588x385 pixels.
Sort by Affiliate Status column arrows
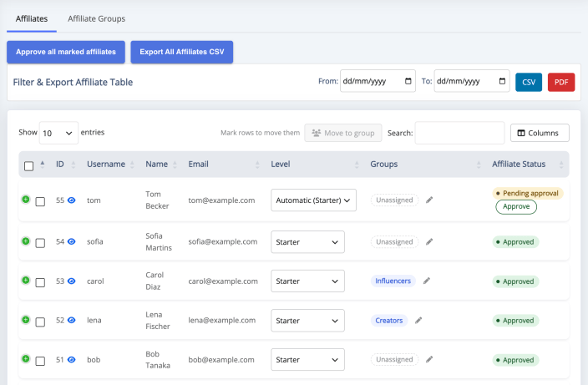point(561,165)
